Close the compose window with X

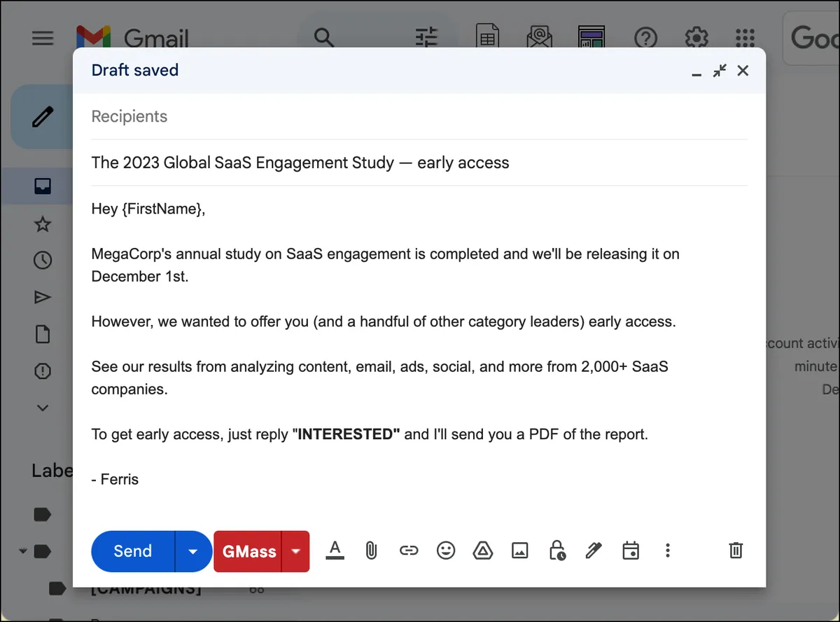tap(743, 70)
